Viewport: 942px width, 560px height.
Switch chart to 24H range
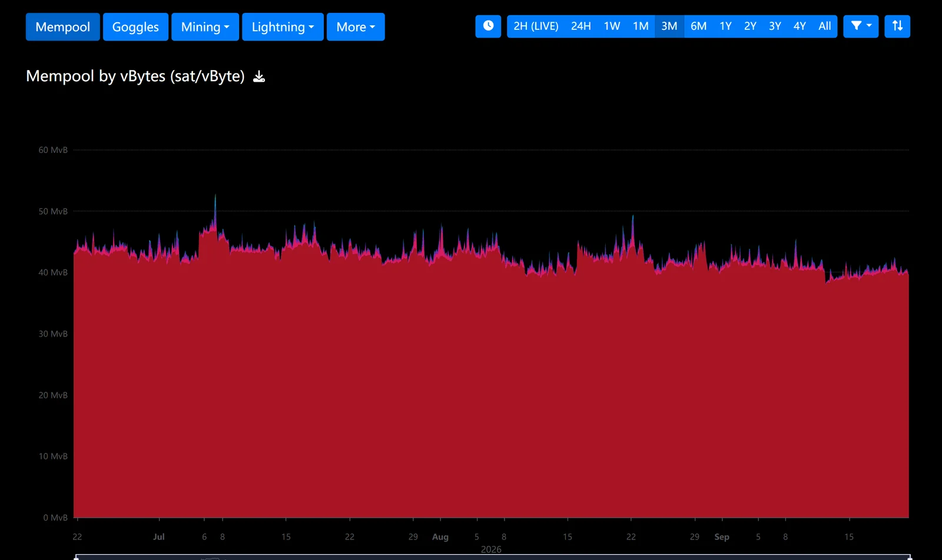click(x=581, y=26)
